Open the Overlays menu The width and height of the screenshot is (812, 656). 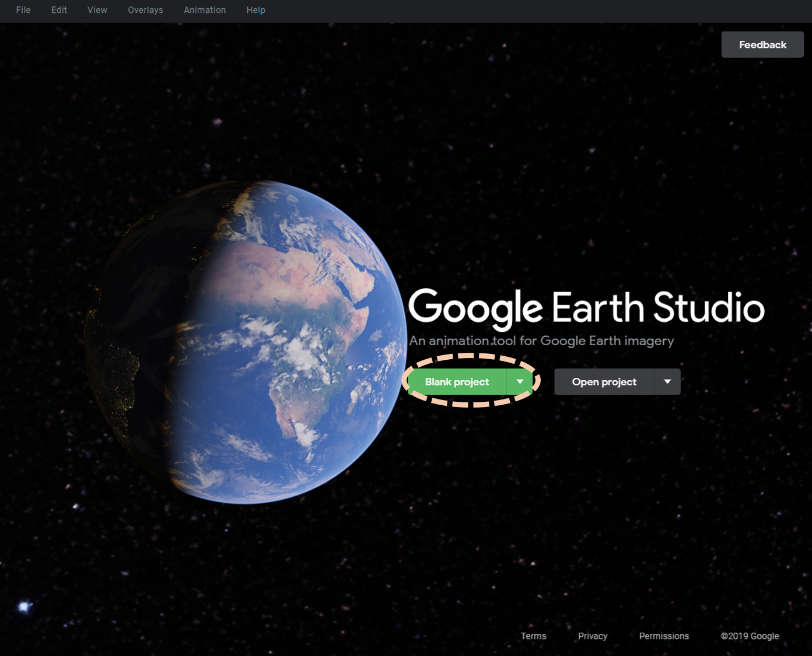(145, 10)
